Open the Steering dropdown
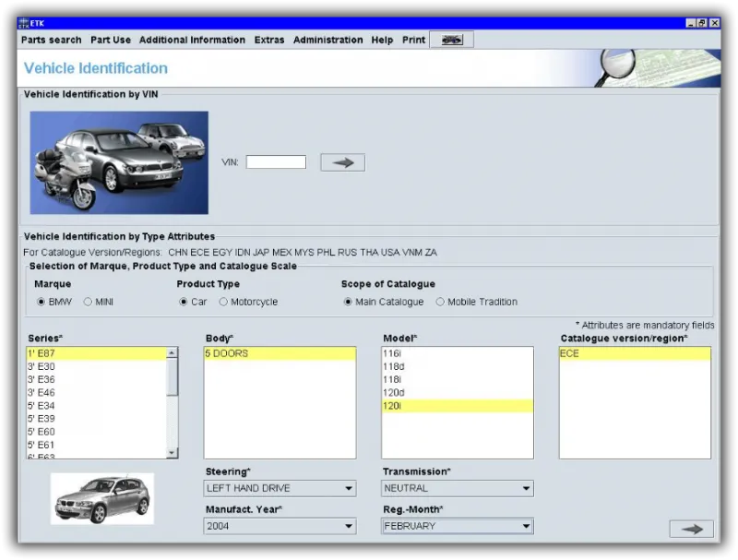 (280, 488)
